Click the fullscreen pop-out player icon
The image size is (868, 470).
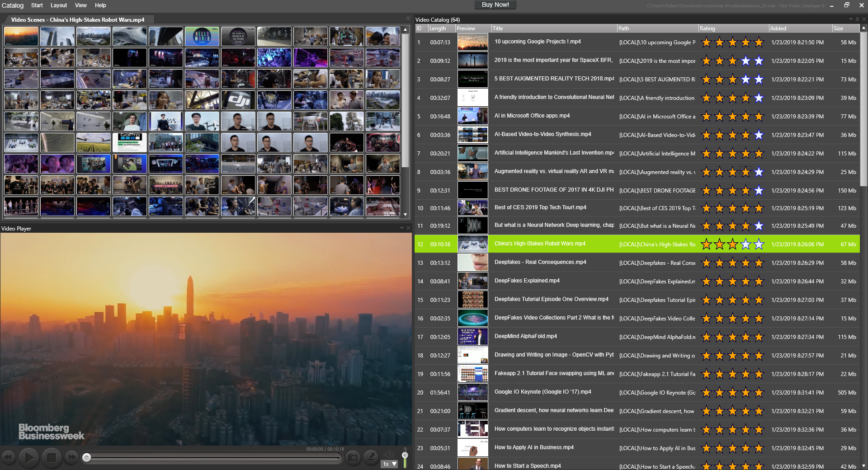point(371,457)
